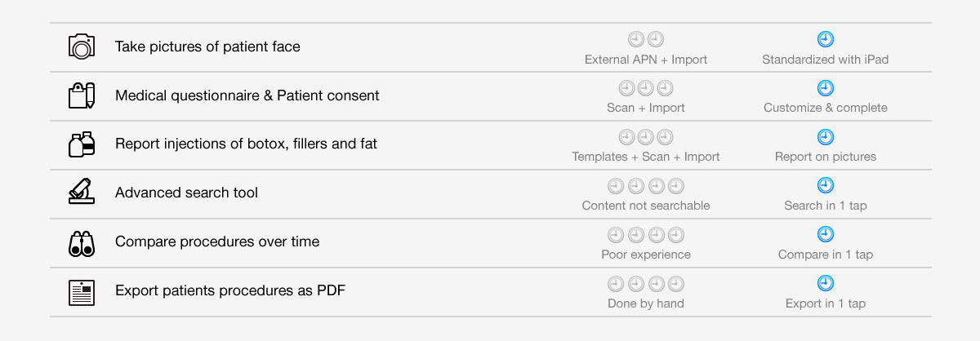Select Medical questionnaire & Patient consent text
Image resolution: width=980 pixels, height=341 pixels.
coord(247,95)
